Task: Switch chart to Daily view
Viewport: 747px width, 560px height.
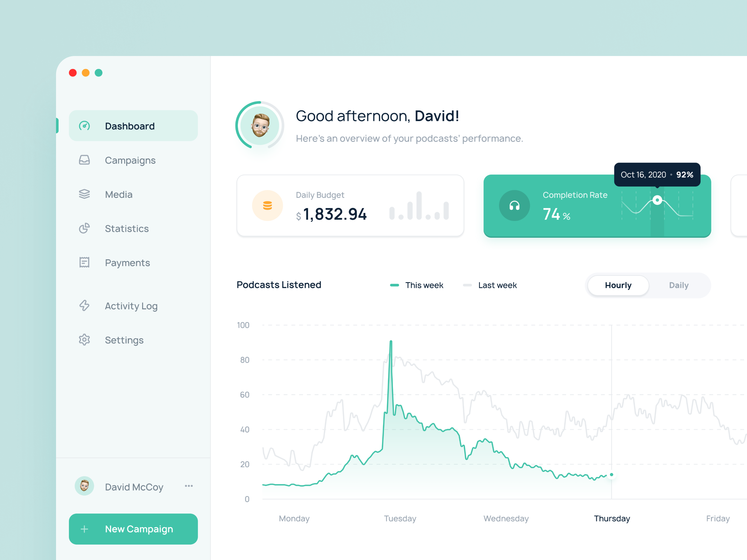Action: point(678,285)
